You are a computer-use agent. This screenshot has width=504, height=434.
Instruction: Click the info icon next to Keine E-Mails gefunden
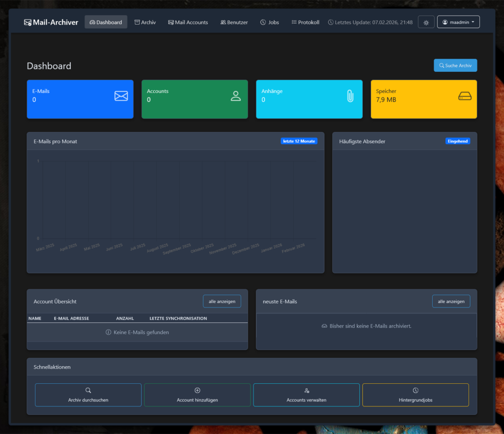click(x=108, y=333)
